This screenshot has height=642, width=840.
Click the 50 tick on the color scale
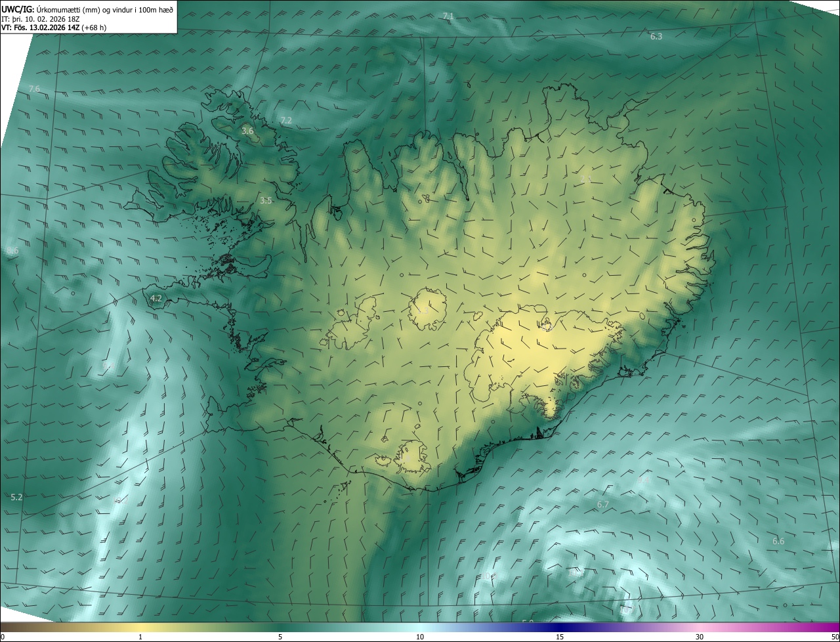click(835, 637)
